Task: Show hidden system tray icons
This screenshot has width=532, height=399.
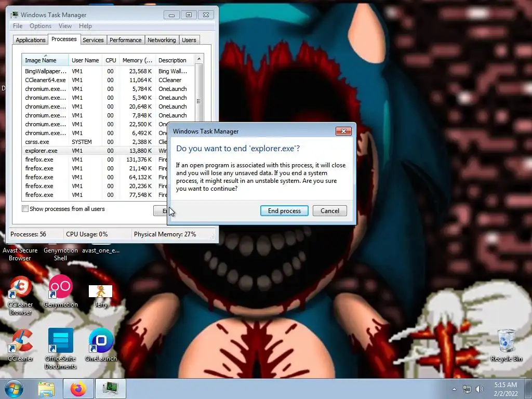Action: (x=454, y=389)
